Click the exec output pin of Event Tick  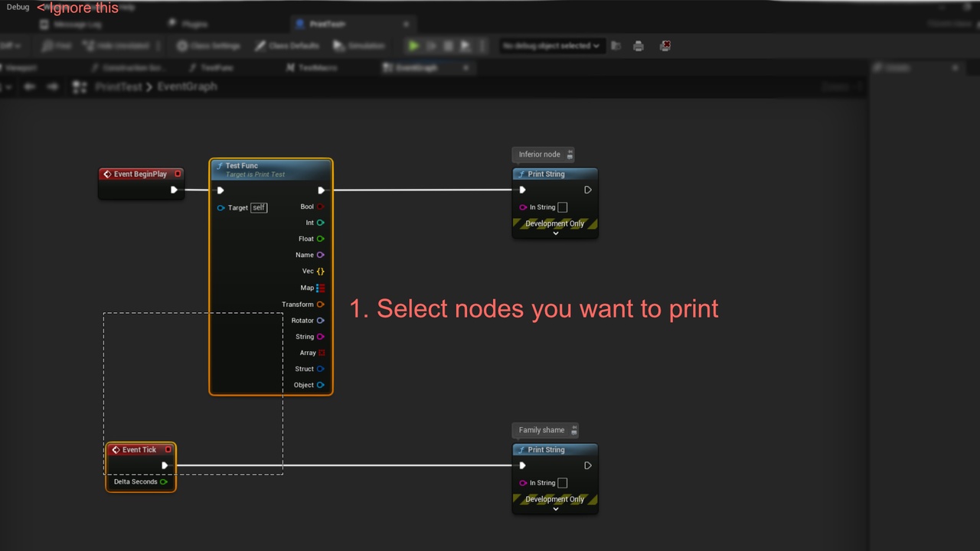165,465
